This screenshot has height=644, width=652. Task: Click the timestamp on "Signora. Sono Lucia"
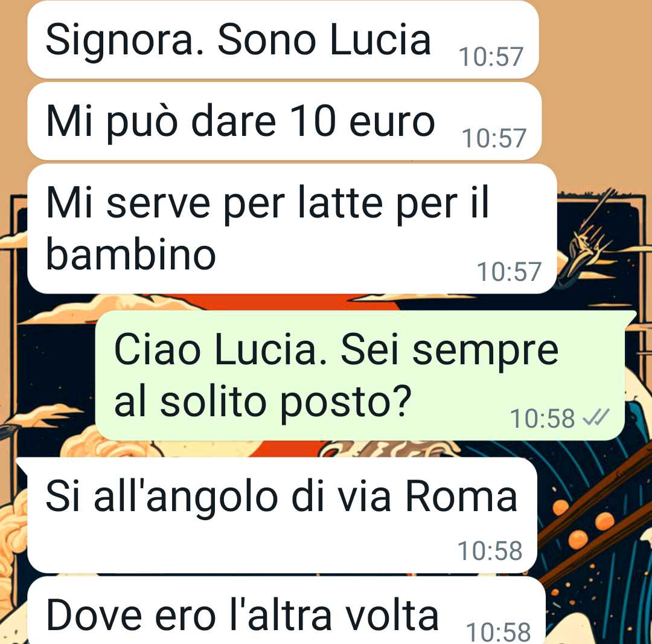coord(491,57)
